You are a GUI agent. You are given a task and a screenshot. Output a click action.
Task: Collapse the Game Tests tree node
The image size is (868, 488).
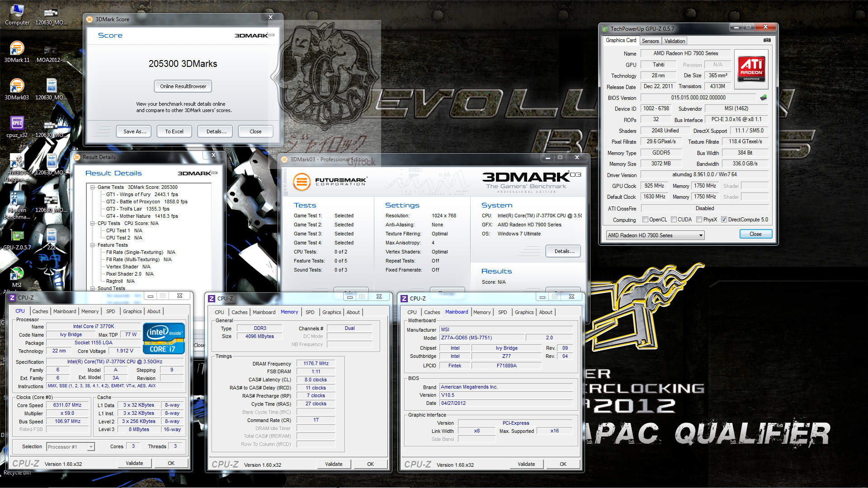coord(92,187)
